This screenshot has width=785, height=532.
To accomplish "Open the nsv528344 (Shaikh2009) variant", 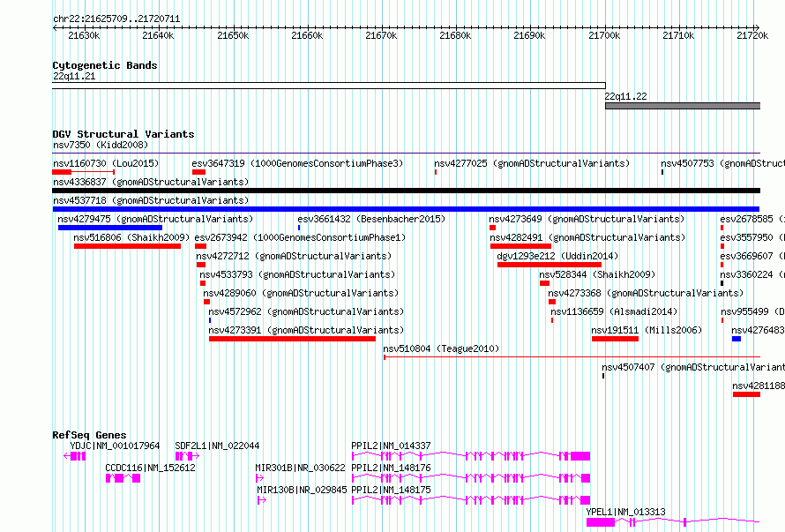I will (597, 274).
